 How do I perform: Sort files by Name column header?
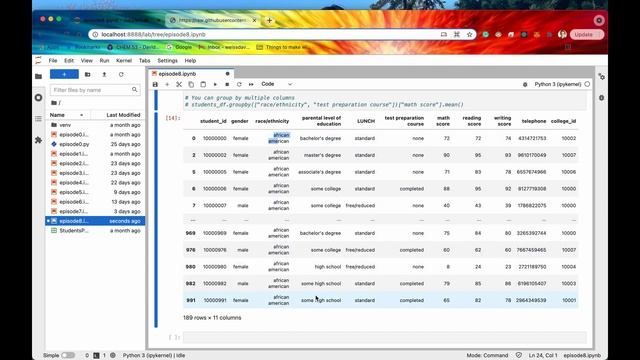(x=67, y=115)
